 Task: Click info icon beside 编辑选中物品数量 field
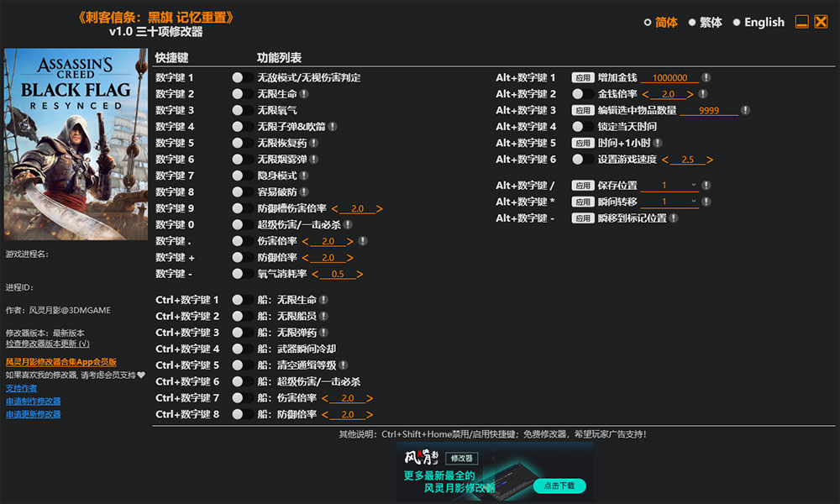click(x=745, y=110)
